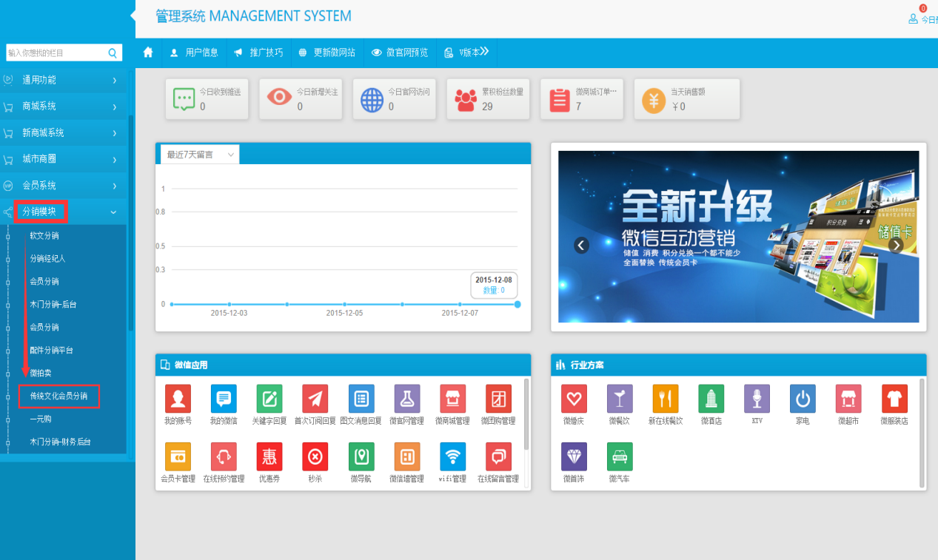Choose the 微婚庆 industry solution
The width and height of the screenshot is (938, 560).
click(574, 399)
